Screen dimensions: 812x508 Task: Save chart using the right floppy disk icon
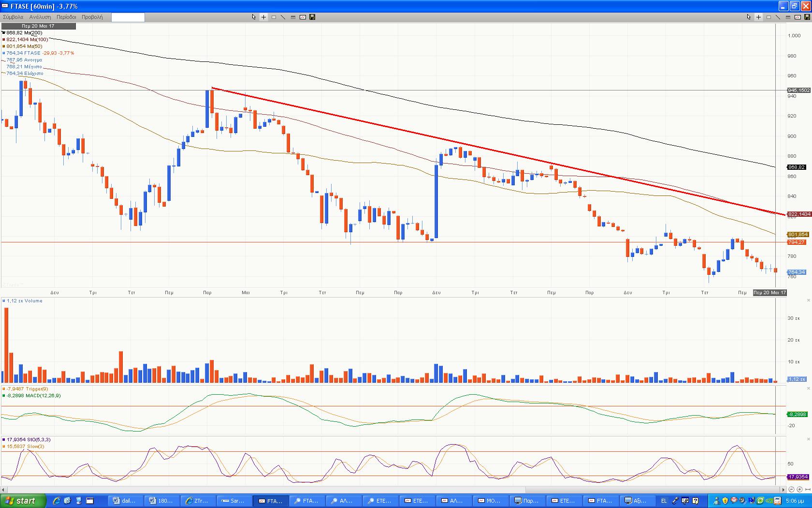[807, 17]
